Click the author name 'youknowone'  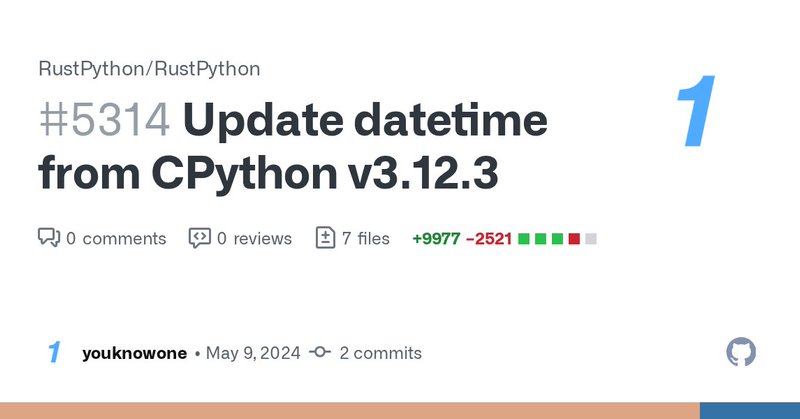[135, 353]
